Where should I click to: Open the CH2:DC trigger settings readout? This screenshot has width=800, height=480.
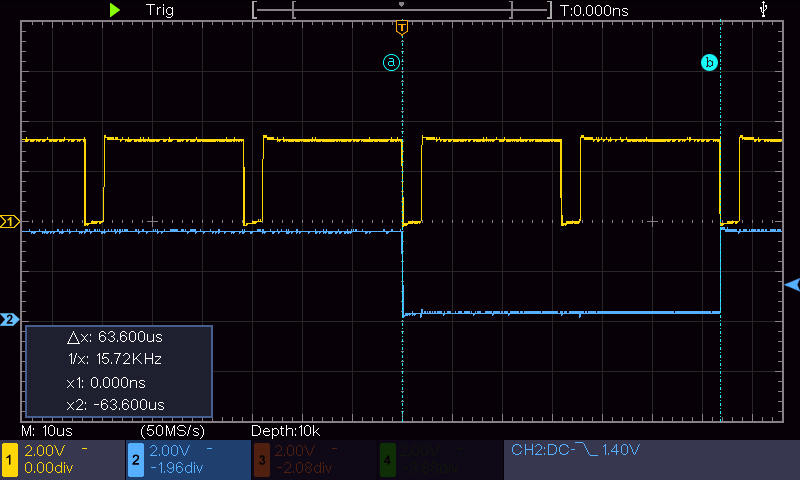tap(575, 451)
